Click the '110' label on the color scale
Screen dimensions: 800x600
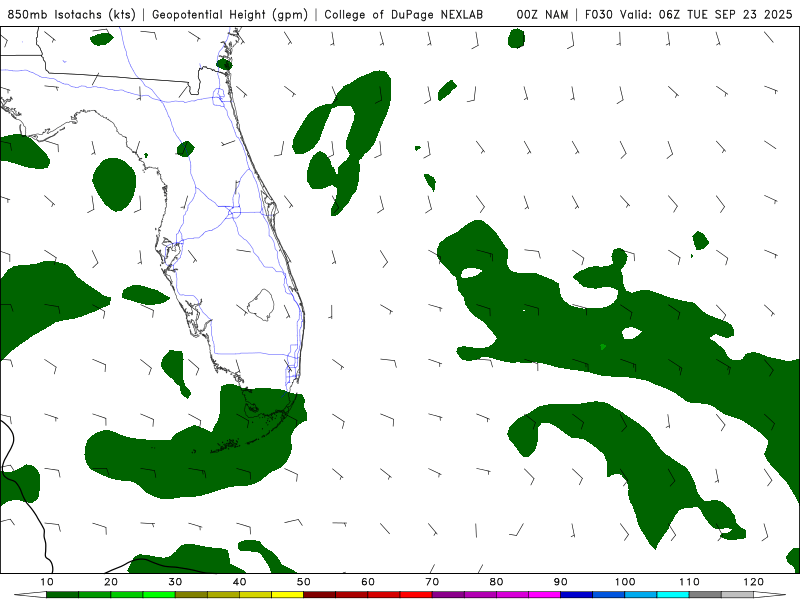[x=689, y=582]
